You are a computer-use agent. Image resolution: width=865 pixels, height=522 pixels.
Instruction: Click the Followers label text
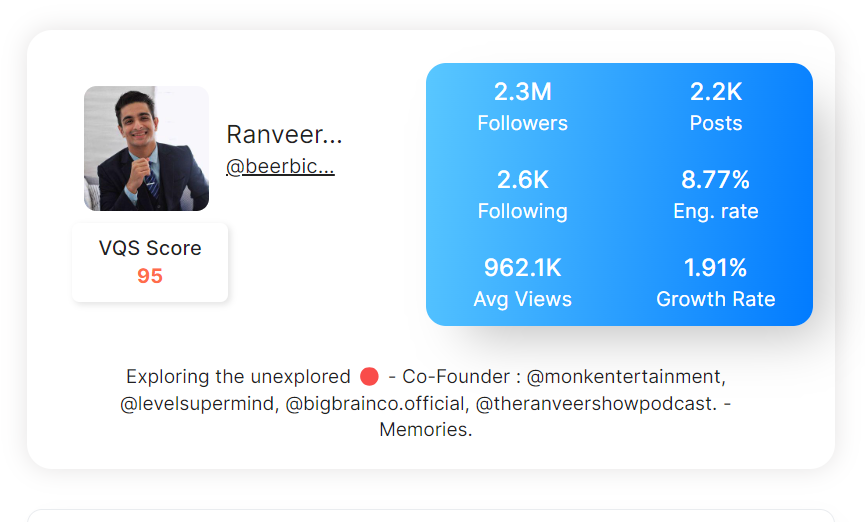[522, 123]
